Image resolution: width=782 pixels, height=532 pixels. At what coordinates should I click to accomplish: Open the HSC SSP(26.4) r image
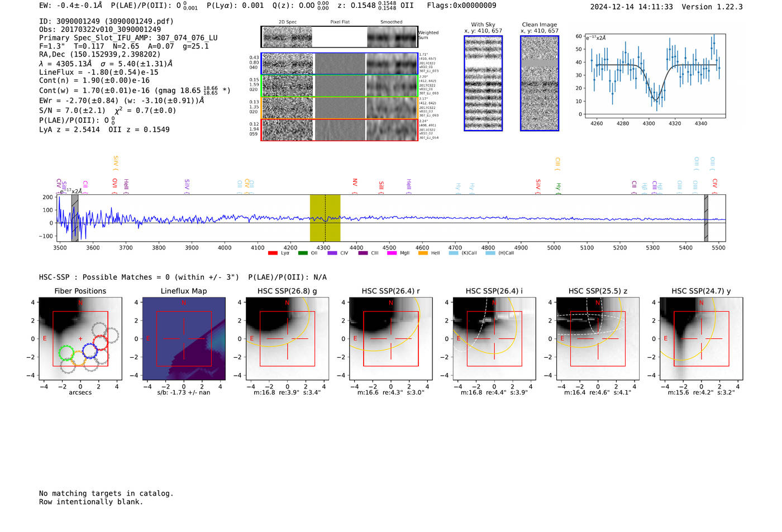tap(391, 339)
